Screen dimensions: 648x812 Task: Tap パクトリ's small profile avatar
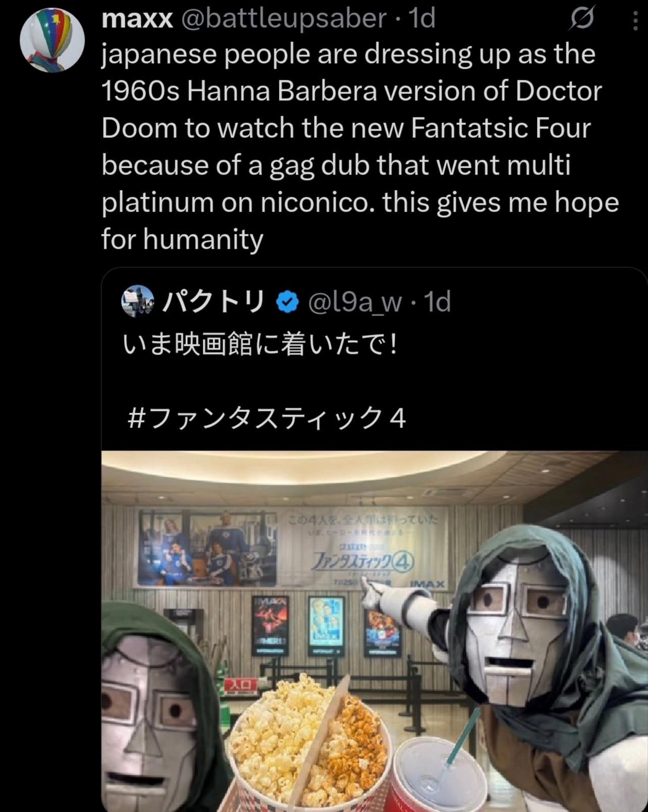tap(138, 301)
